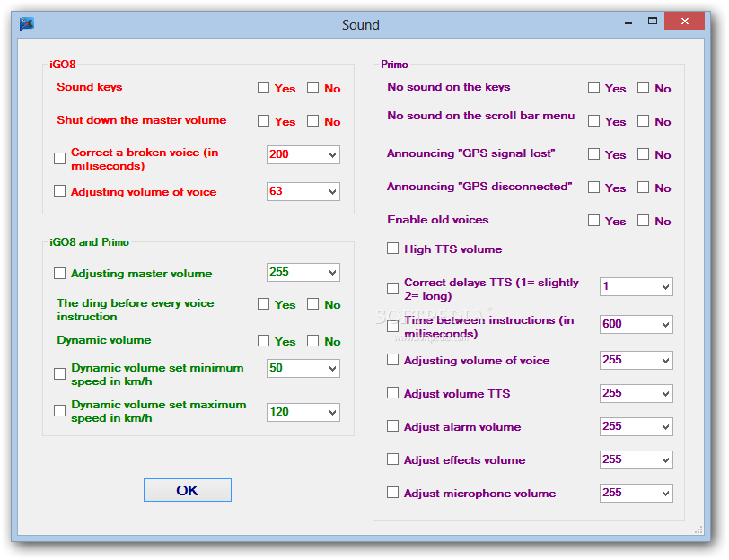Enable Adjust microphone volume checkbox
The height and width of the screenshot is (560, 729).
pos(393,493)
